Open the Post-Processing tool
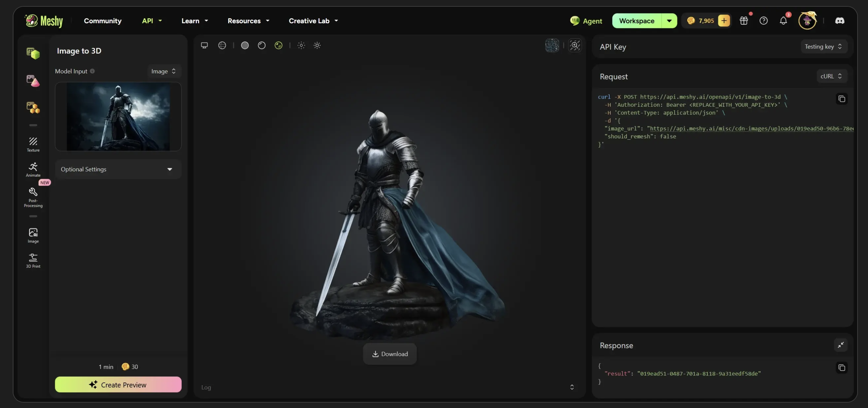The height and width of the screenshot is (408, 868). 33,197
